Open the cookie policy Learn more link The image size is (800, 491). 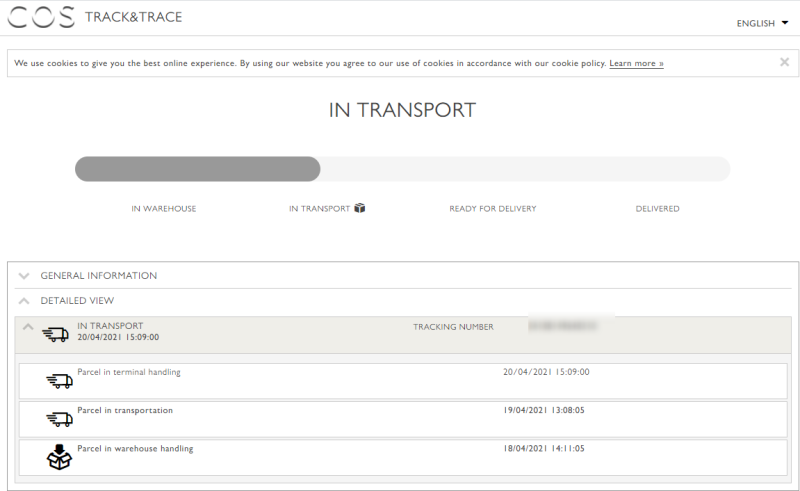click(x=636, y=63)
